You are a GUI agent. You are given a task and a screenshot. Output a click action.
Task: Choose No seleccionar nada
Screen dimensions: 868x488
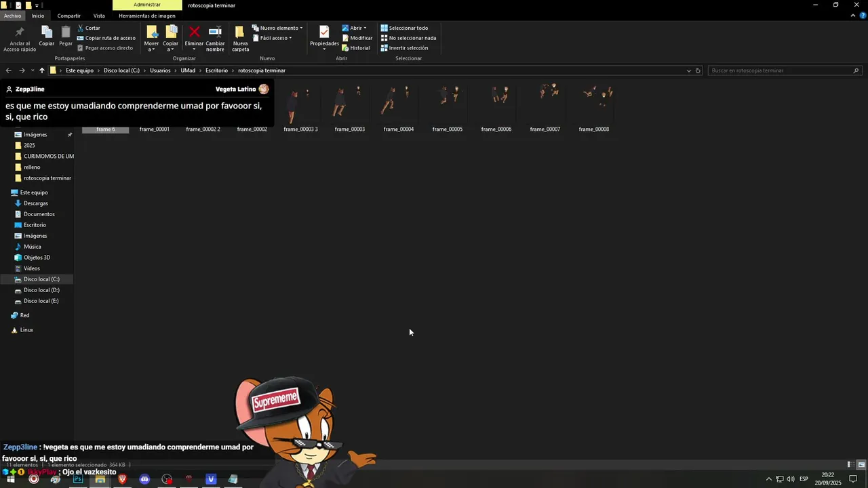click(x=408, y=38)
